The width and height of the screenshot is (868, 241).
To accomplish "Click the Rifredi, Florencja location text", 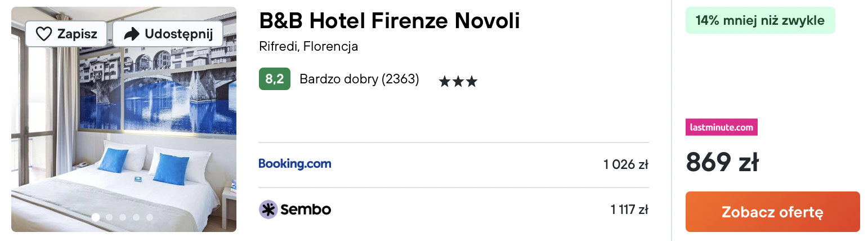I will tap(308, 46).
